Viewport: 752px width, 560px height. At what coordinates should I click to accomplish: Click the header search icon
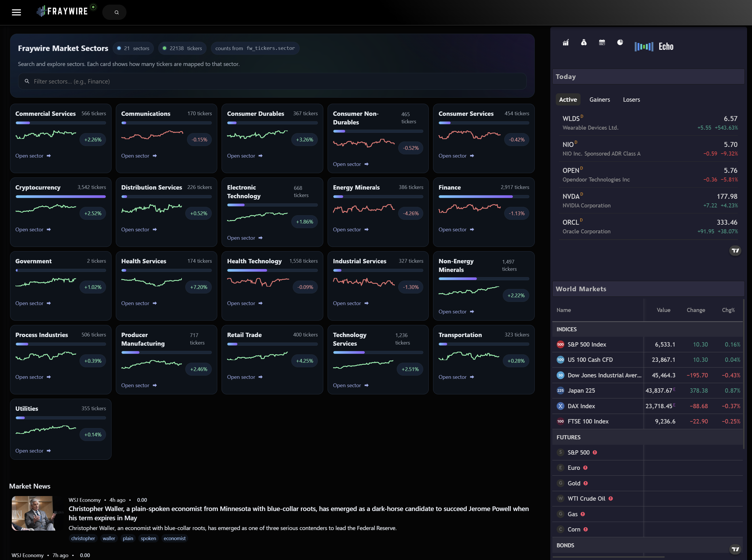tap(116, 13)
